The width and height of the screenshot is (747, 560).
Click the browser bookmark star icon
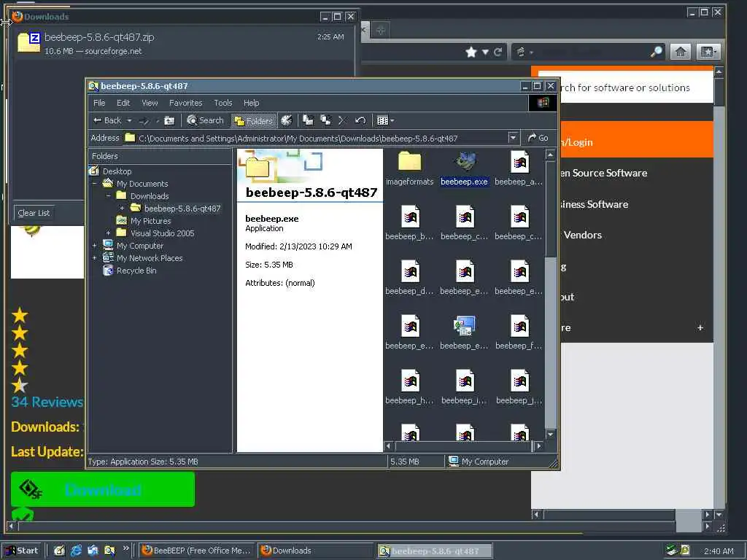coord(471,52)
